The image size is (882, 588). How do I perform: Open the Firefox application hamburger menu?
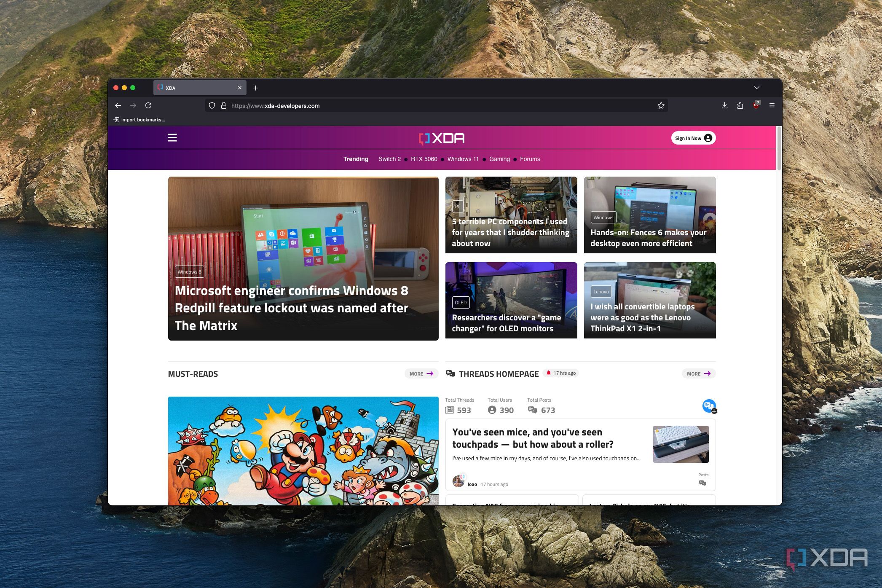pyautogui.click(x=772, y=105)
